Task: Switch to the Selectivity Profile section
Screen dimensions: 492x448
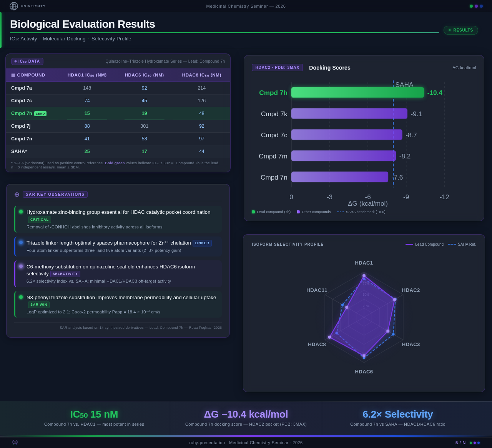Action: click(111, 38)
